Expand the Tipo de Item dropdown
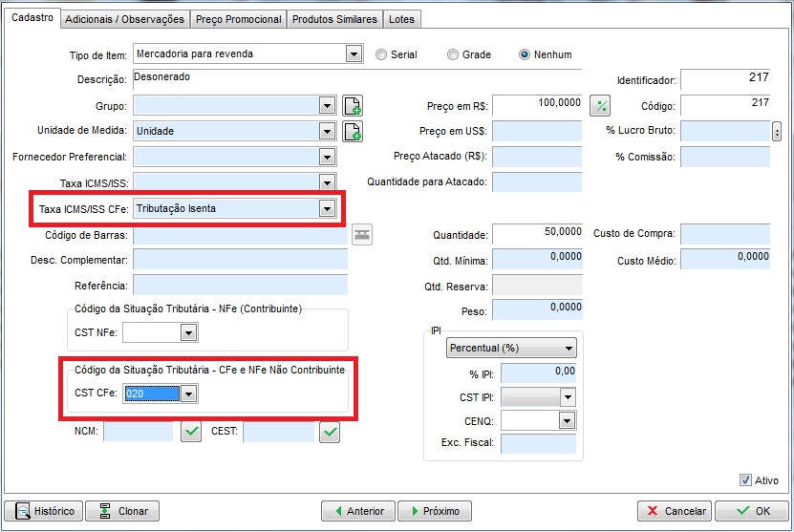Image resolution: width=794 pixels, height=532 pixels. click(x=354, y=54)
